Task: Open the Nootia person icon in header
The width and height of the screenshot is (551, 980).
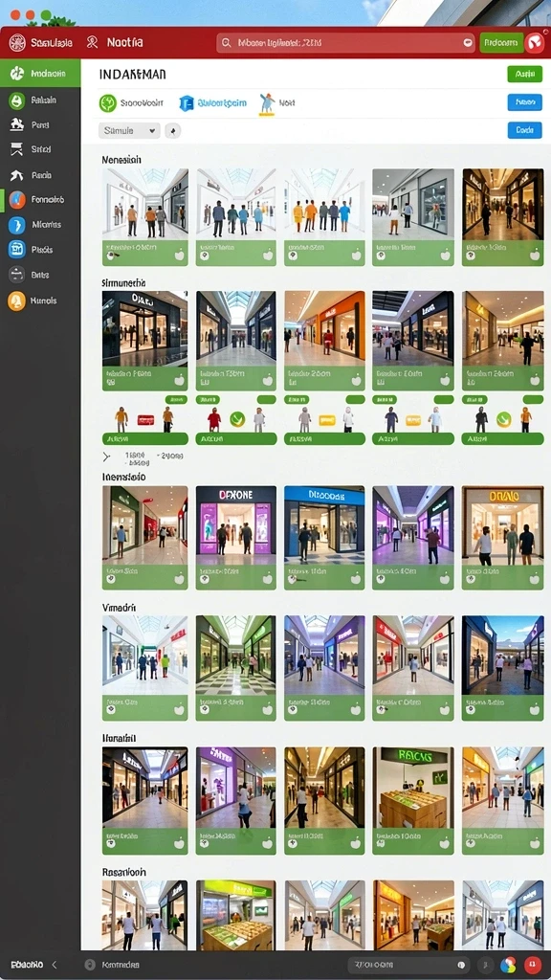Action: tap(93, 42)
